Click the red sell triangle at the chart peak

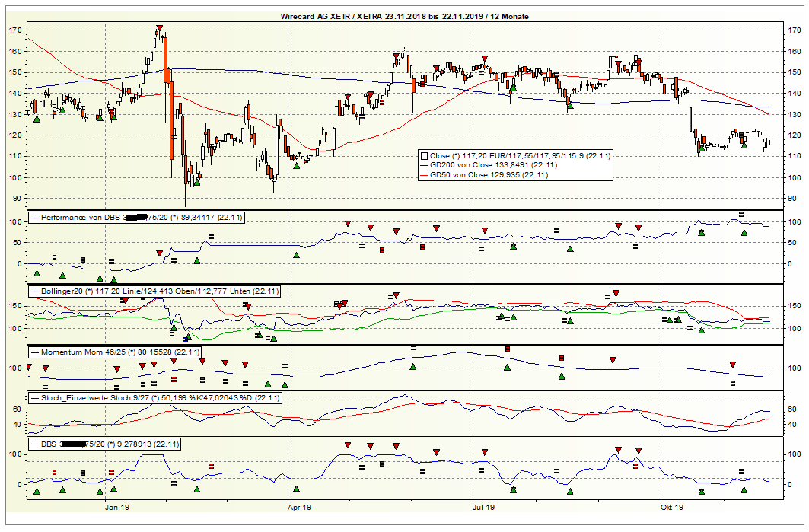pyautogui.click(x=160, y=27)
